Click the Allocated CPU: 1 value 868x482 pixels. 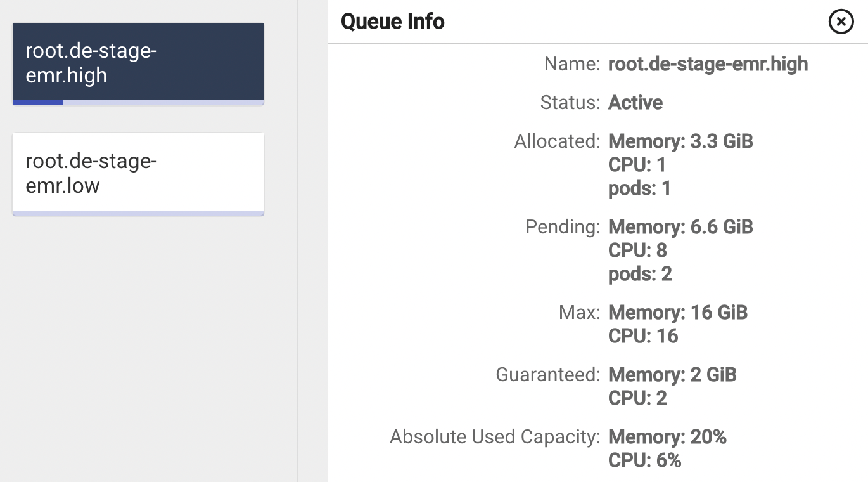click(x=637, y=165)
